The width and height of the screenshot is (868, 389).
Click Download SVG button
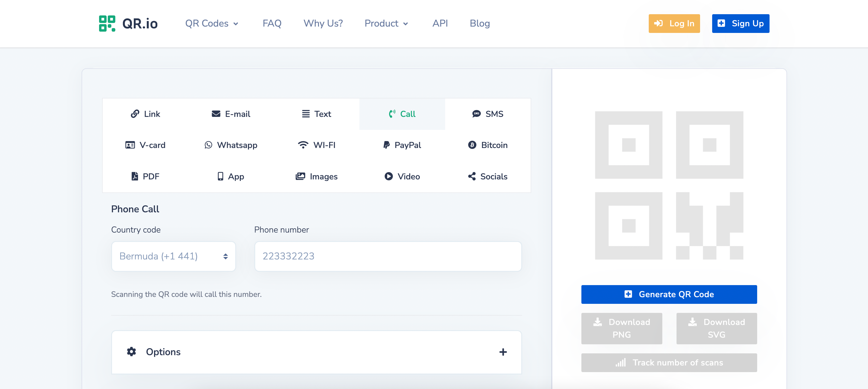[716, 328]
